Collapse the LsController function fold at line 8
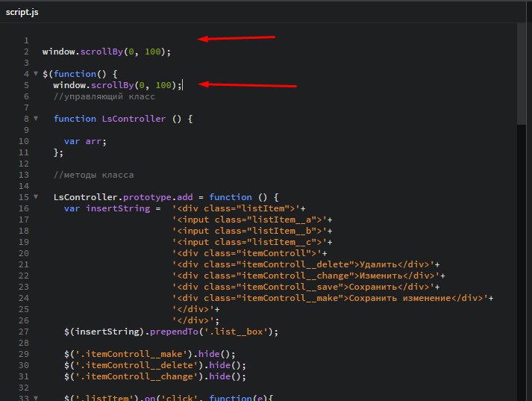532x401 pixels. point(36,118)
